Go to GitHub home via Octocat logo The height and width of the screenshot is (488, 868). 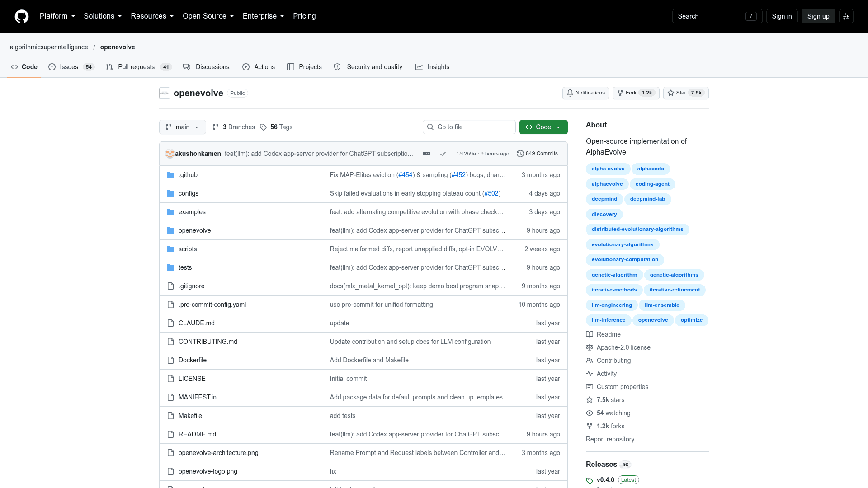tap(22, 16)
